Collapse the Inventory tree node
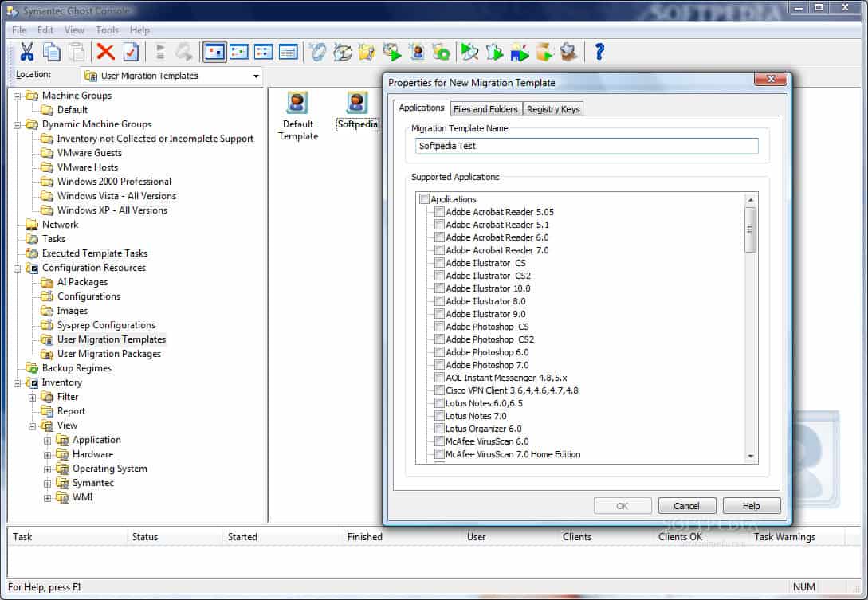This screenshot has width=868, height=600. point(18,382)
